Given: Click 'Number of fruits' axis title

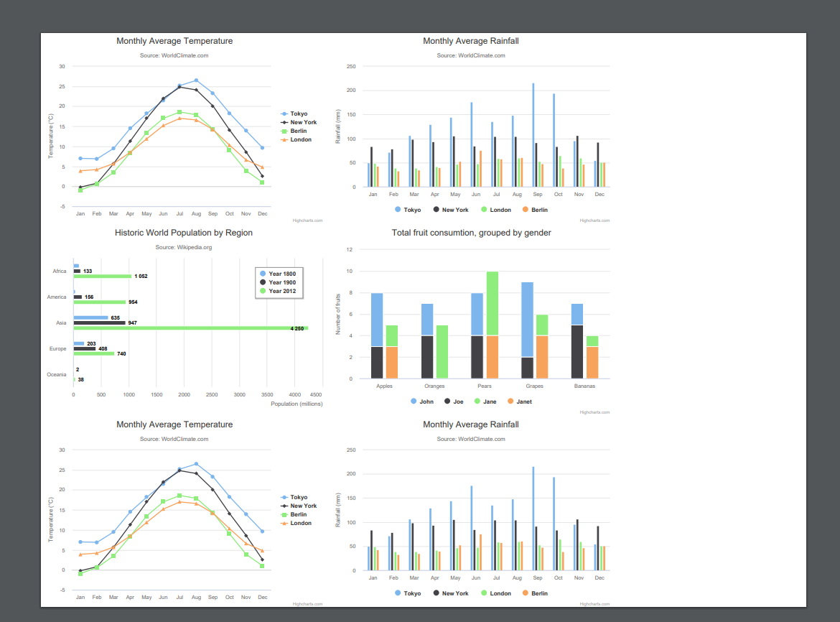Looking at the screenshot, I should click(x=338, y=315).
